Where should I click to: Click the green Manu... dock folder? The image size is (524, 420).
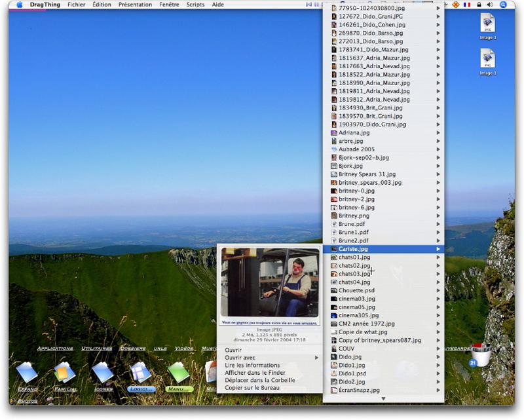(x=179, y=373)
